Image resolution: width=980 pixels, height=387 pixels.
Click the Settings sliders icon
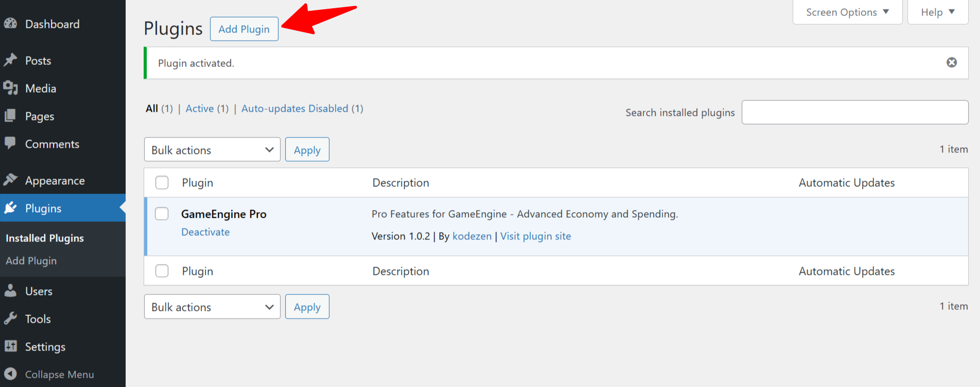tap(10, 346)
